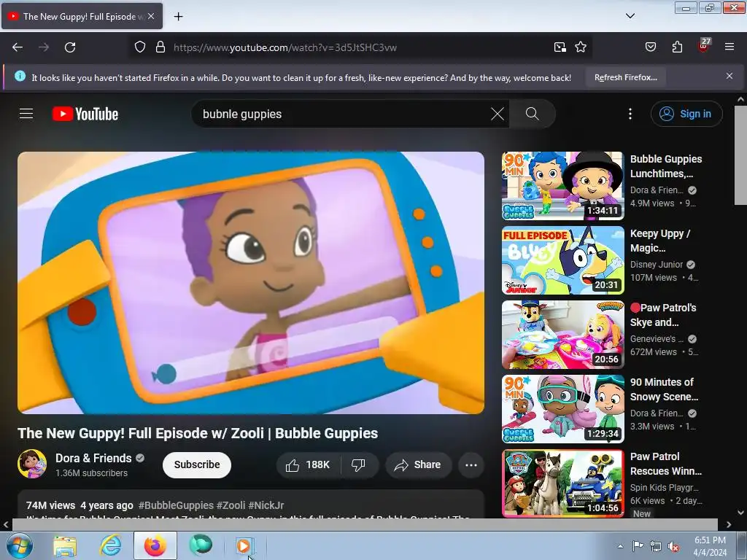Open the YouTube guide menu icon
The width and height of the screenshot is (747, 560).
click(x=26, y=113)
